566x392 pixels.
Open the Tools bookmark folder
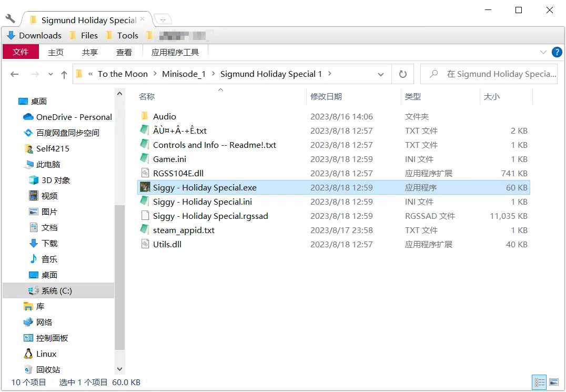pyautogui.click(x=122, y=35)
